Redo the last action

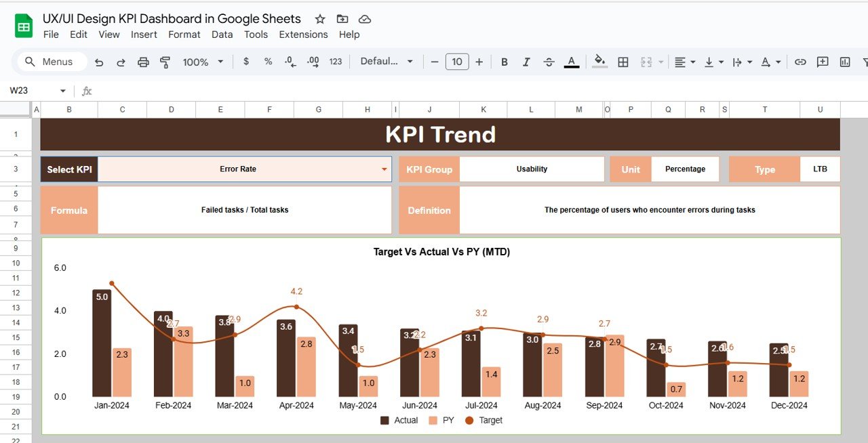121,62
